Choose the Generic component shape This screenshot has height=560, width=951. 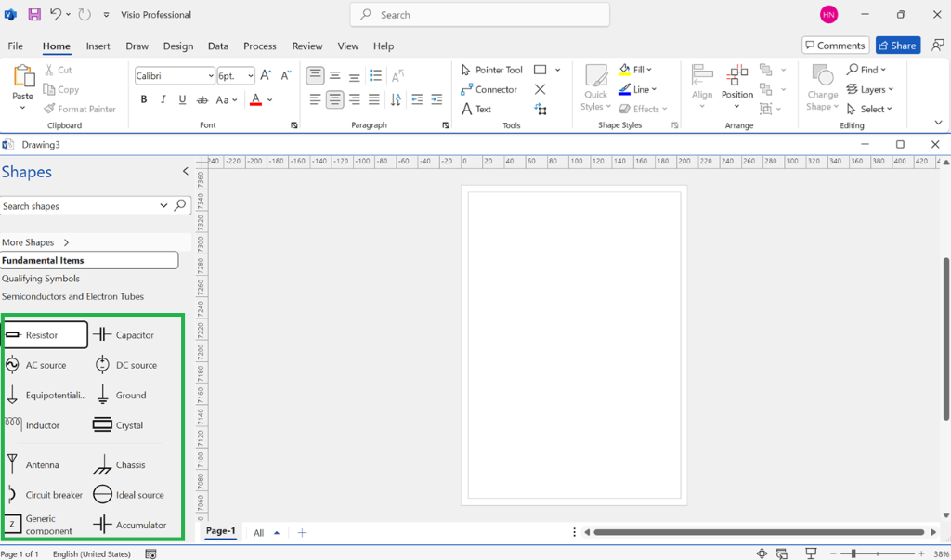pyautogui.click(x=39, y=525)
